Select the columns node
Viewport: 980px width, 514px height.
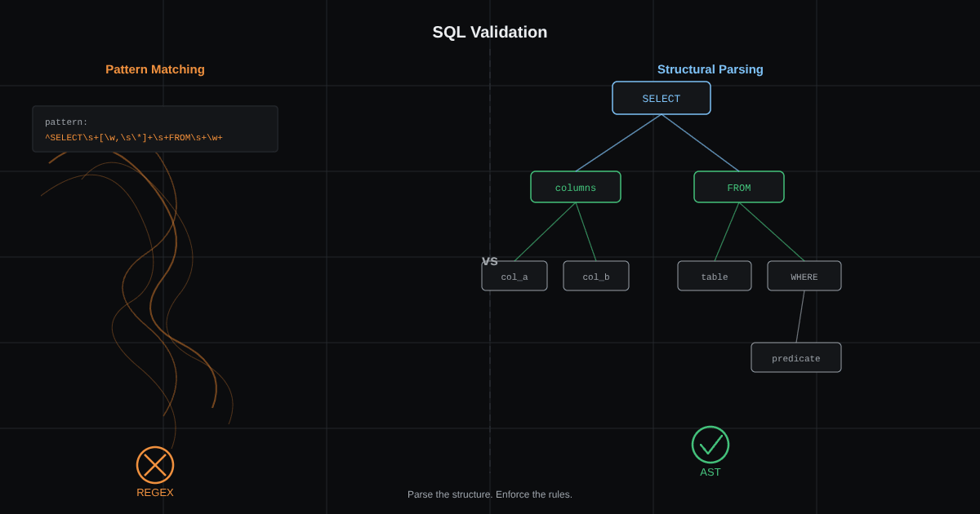coord(576,187)
